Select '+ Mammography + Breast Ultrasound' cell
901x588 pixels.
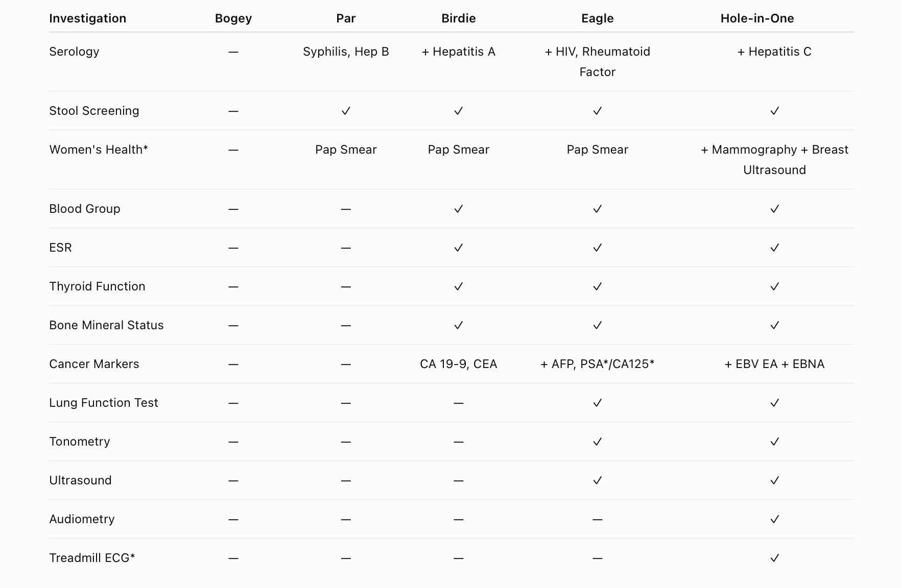(x=774, y=160)
